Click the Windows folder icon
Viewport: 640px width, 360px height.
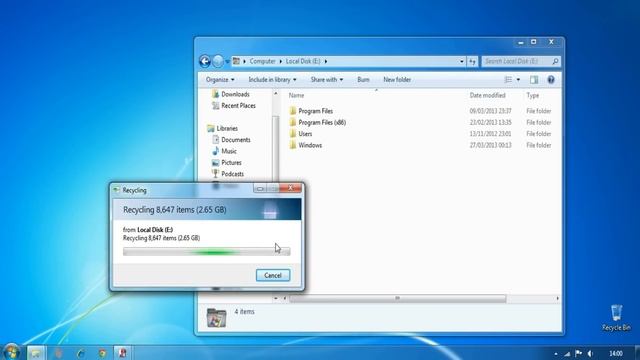[x=292, y=145]
